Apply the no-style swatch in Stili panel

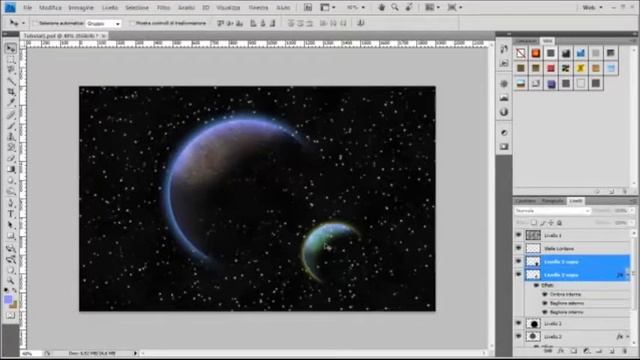point(520,53)
